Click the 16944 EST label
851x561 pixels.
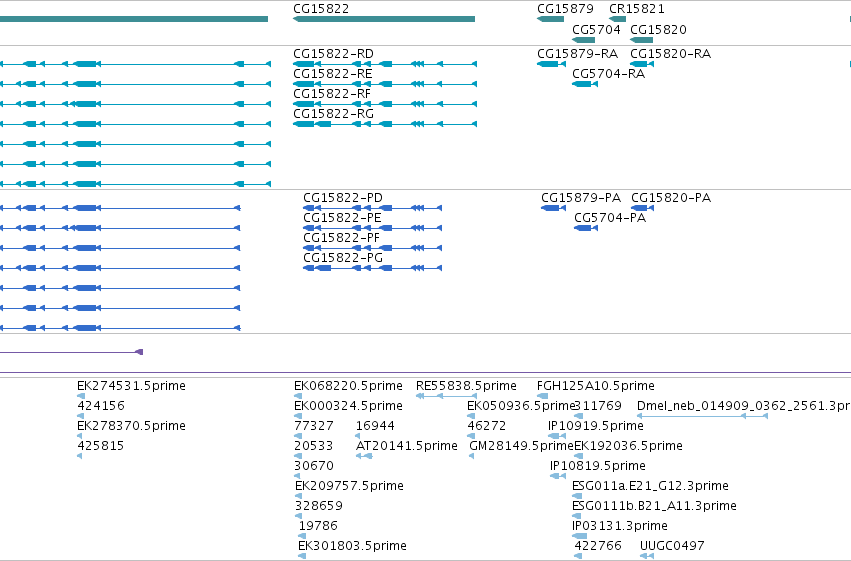375,426
